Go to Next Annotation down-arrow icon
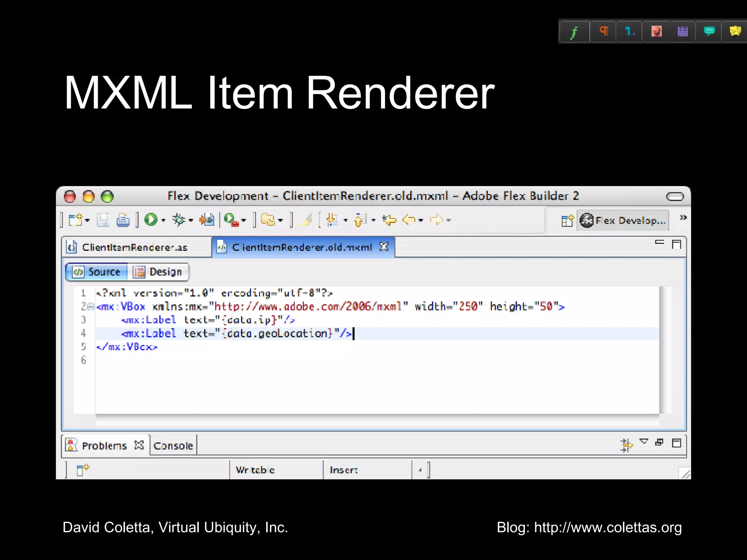 coord(332,220)
